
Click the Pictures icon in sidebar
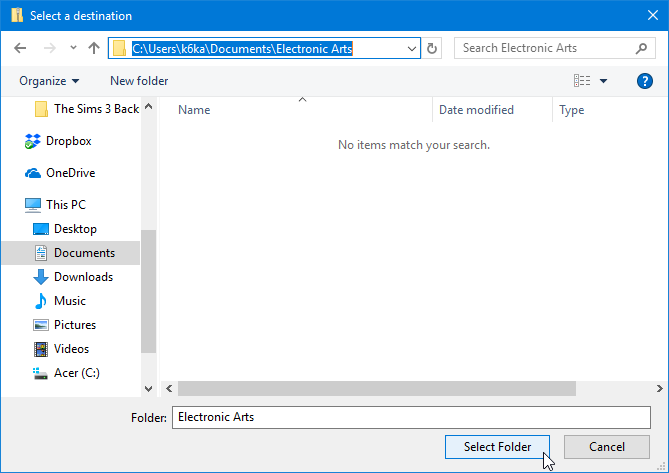(x=41, y=325)
